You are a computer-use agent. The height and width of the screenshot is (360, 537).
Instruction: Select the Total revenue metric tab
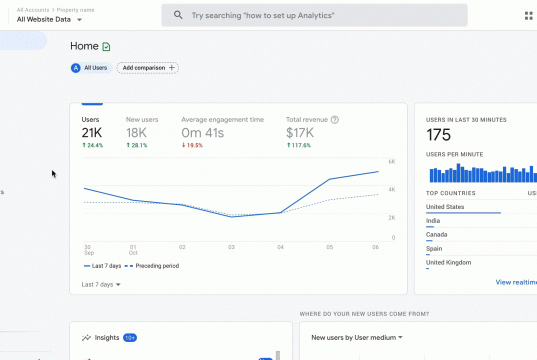pos(312,132)
